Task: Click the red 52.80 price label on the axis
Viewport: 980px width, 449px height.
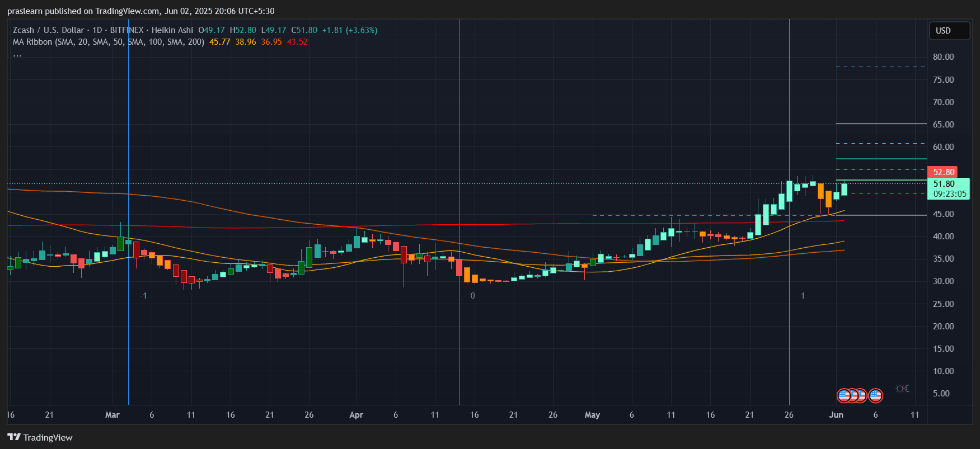Action: (x=944, y=172)
